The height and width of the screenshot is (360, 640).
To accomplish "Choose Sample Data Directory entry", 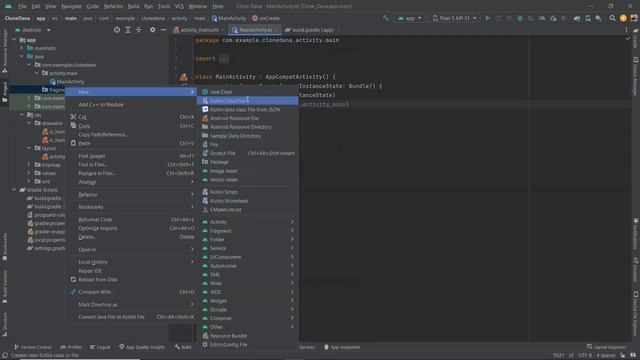I will (248, 136).
